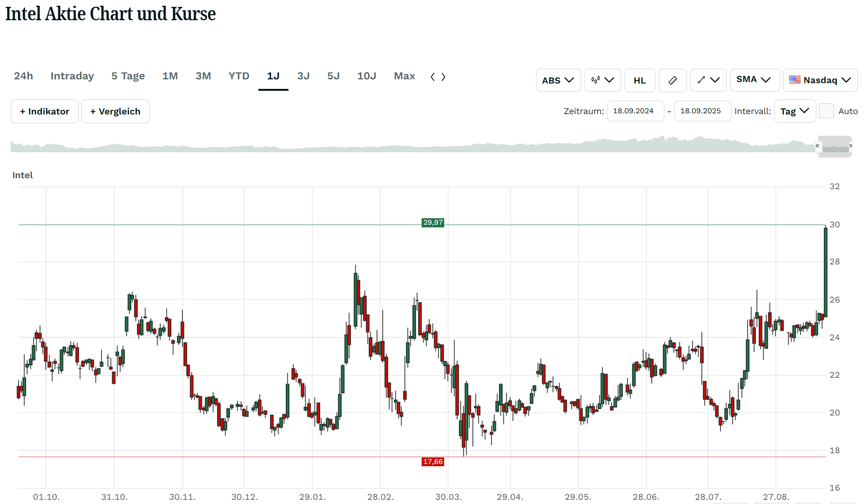Click the + Vergleich button
Screen dimensions: 867x504
coord(115,111)
